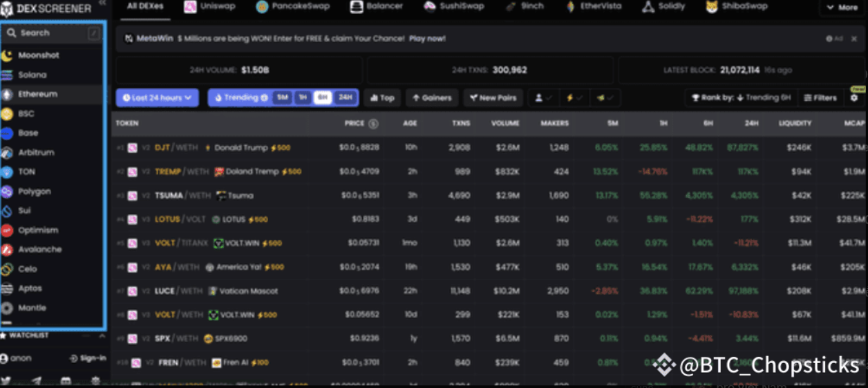Open the AYA/WETH pair row

tap(489, 267)
